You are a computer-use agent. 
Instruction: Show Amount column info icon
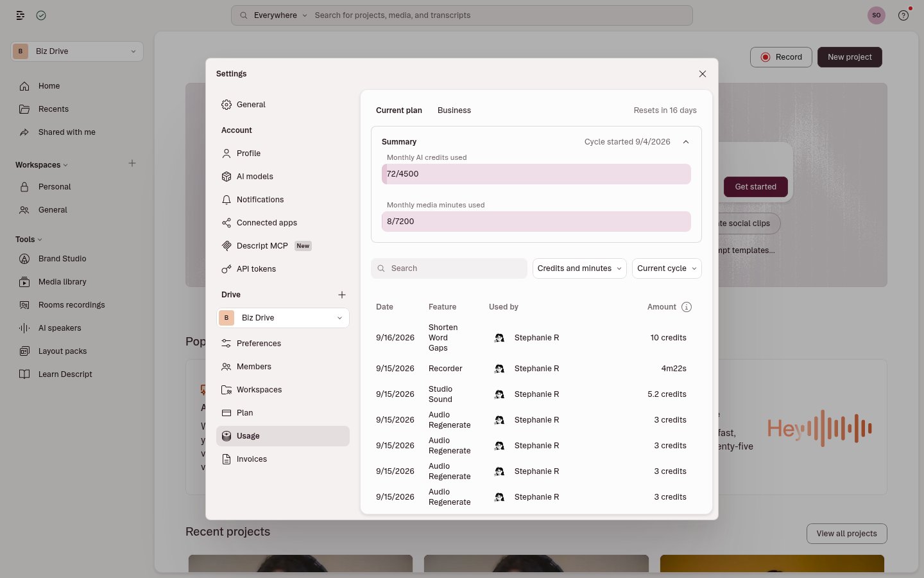(x=687, y=307)
